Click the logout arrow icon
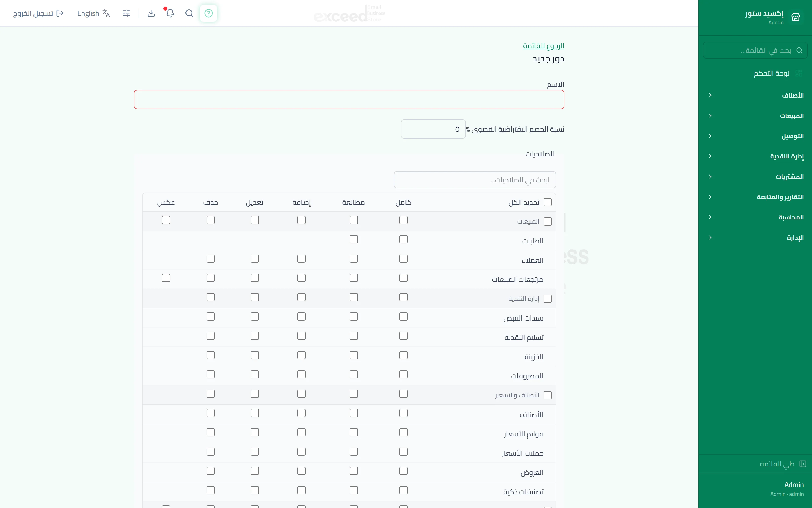 coord(60,13)
